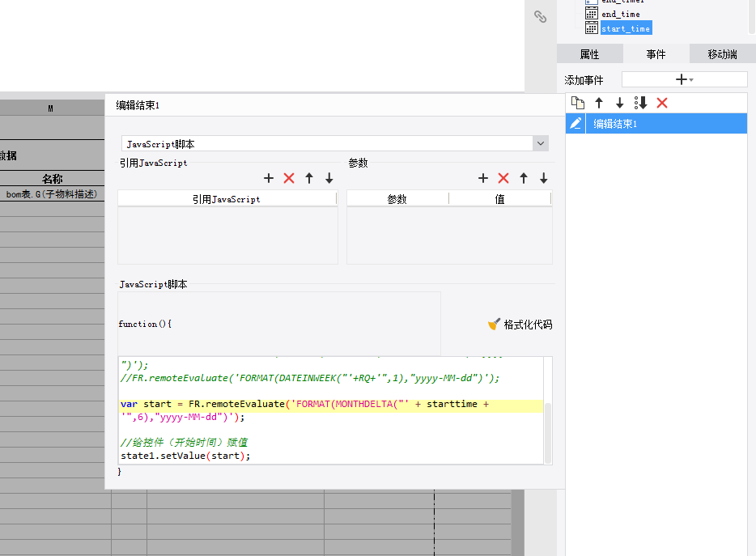Move parameter down with arrow icon

click(544, 178)
